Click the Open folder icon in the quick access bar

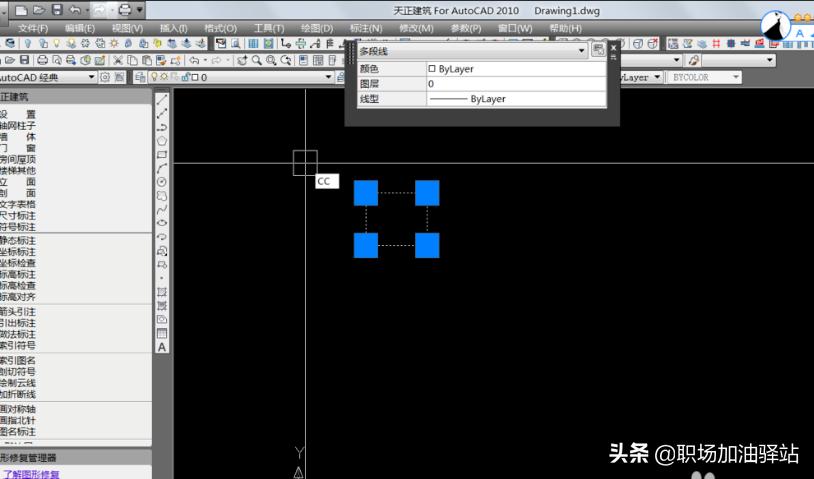tap(39, 10)
